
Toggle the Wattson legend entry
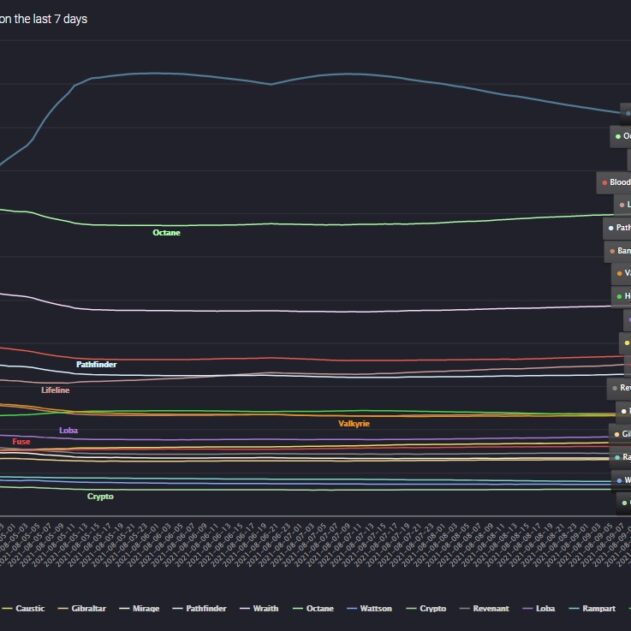coord(369,608)
